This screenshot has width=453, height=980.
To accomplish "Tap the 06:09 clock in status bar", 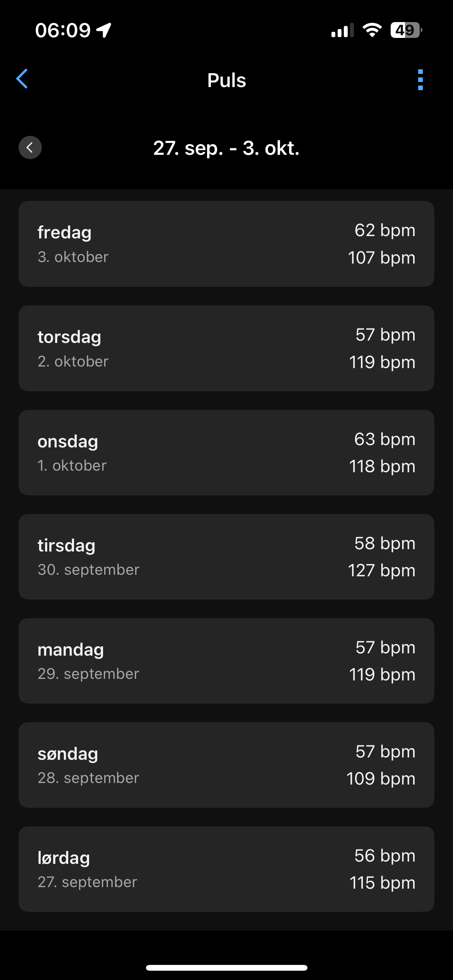I will point(63,30).
